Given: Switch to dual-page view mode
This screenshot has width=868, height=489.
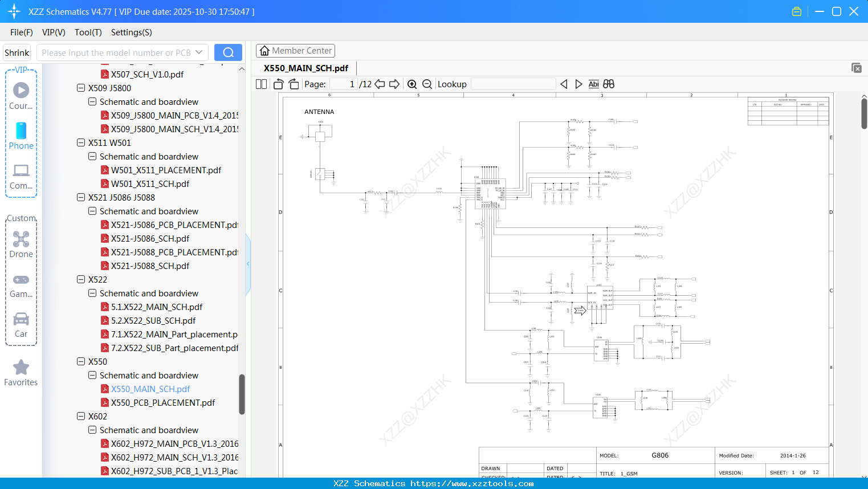Looking at the screenshot, I should 260,84.
